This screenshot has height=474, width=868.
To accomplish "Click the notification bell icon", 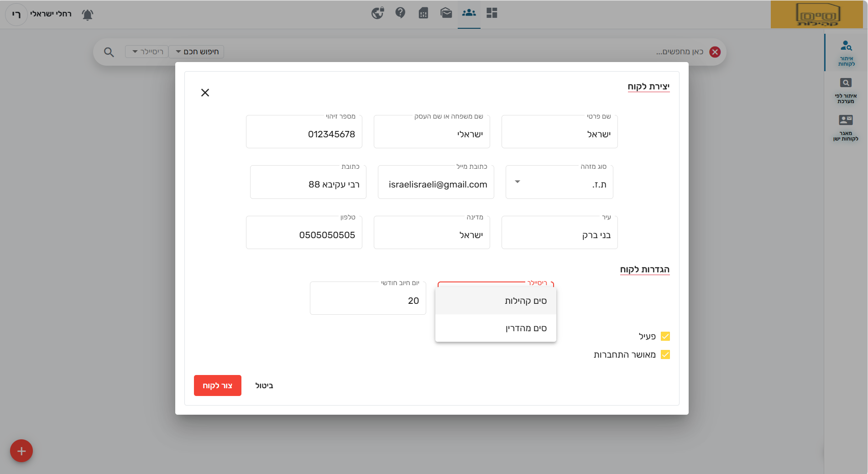I will (x=87, y=15).
